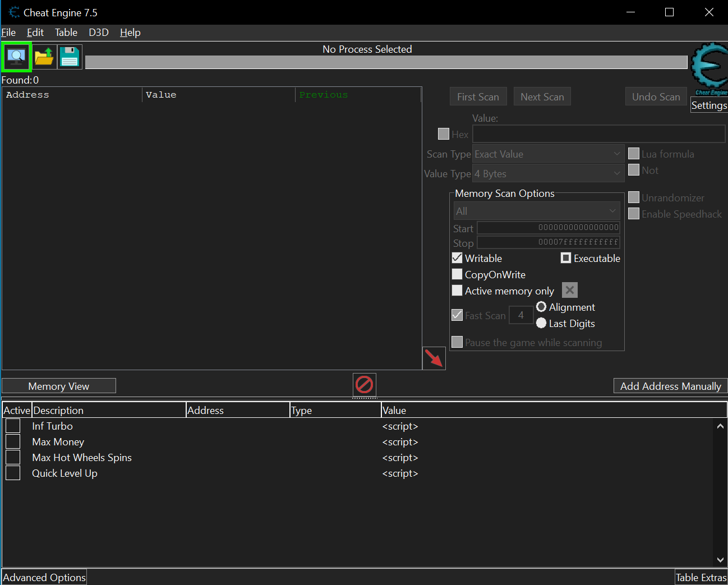Screen dimensions: 728x585
Task: Uncheck the Writable checkbox
Action: click(457, 257)
